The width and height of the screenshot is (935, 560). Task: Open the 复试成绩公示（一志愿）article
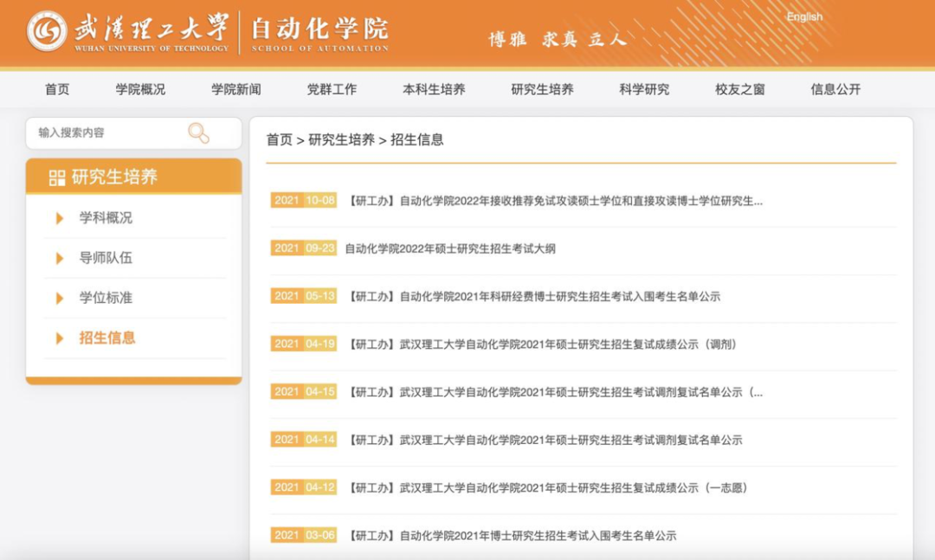(548, 488)
